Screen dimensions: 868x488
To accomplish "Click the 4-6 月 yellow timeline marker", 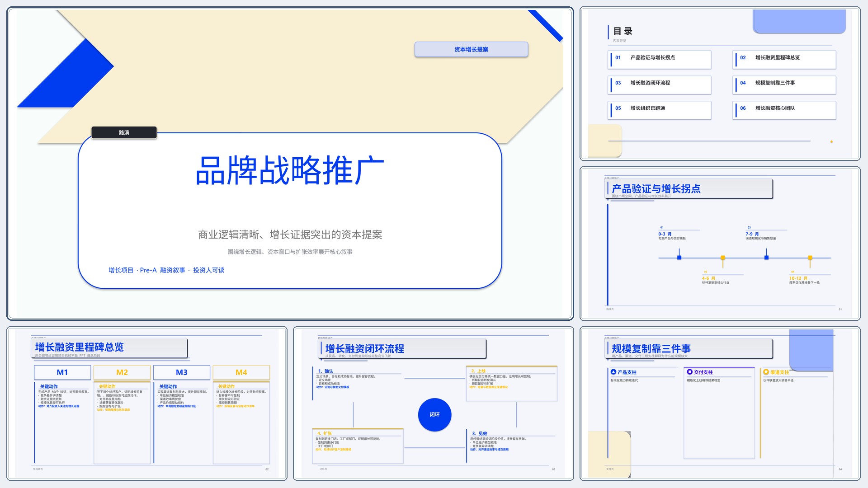I will [x=723, y=258].
